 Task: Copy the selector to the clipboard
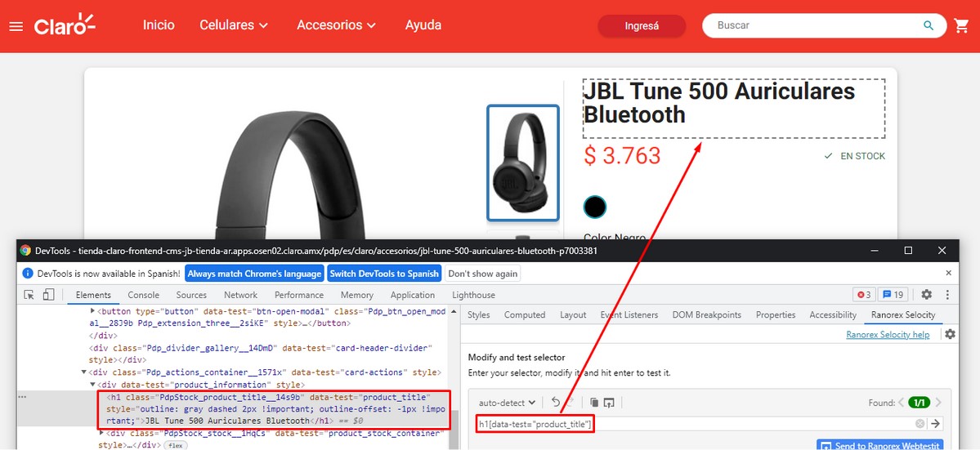point(594,403)
